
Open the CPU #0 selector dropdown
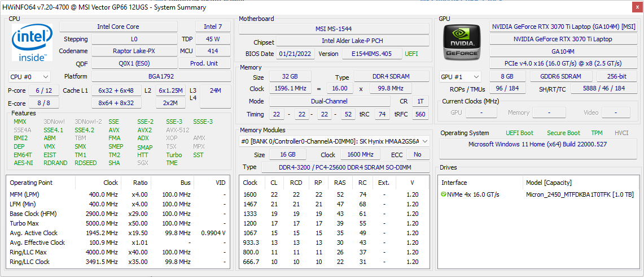(29, 76)
